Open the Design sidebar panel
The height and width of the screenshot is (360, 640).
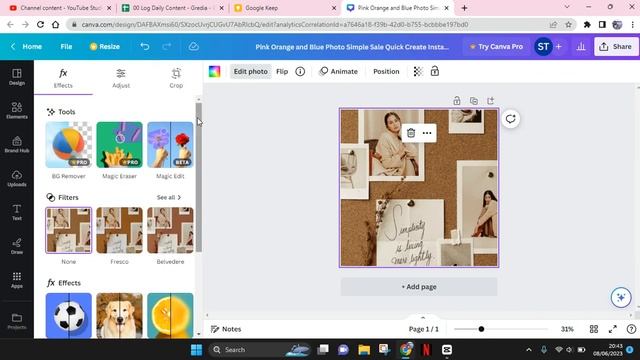point(17,77)
